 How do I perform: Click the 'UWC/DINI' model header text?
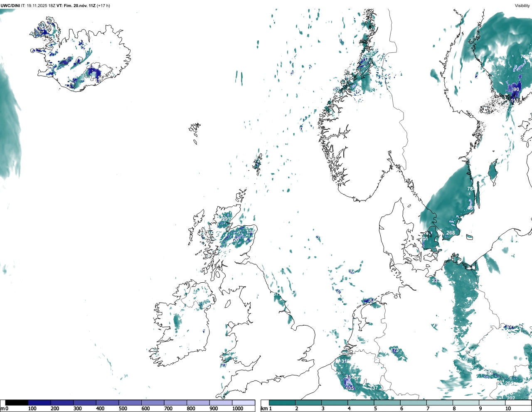click(x=10, y=5)
